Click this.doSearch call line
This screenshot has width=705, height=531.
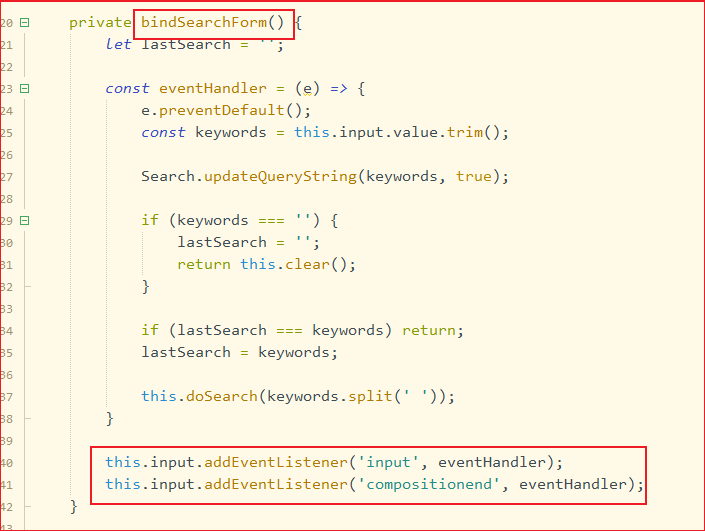click(298, 397)
